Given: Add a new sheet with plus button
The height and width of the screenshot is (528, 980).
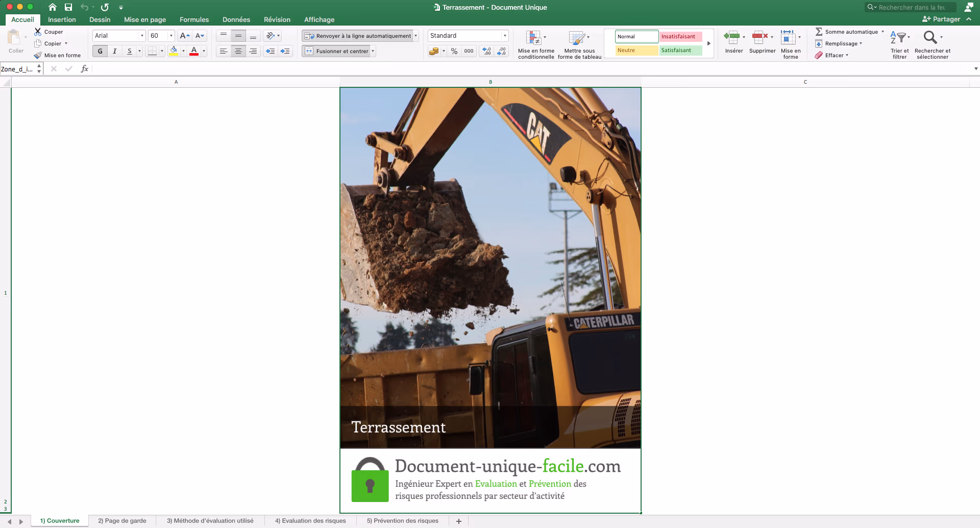Looking at the screenshot, I should point(459,521).
